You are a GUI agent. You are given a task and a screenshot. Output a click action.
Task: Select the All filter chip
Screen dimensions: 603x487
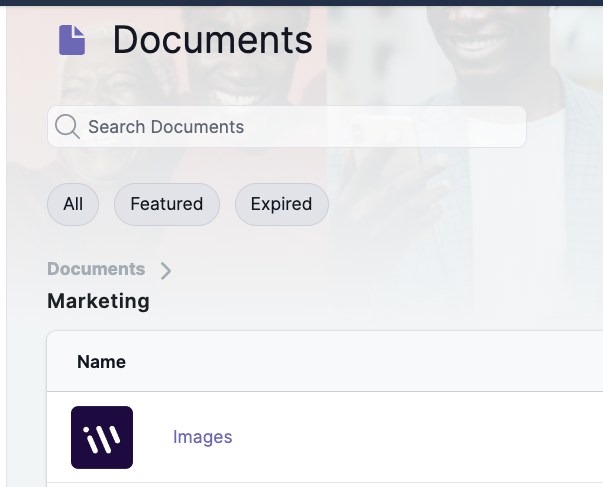pos(73,204)
